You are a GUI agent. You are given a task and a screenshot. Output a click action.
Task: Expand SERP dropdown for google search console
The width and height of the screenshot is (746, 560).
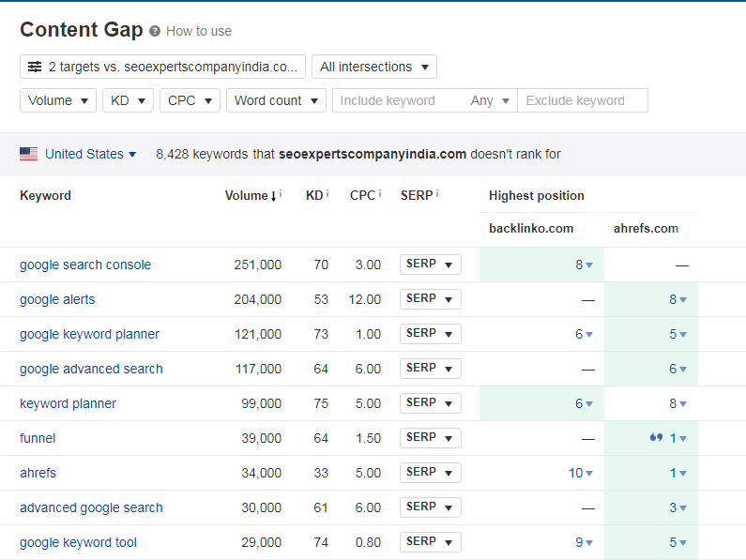[431, 265]
